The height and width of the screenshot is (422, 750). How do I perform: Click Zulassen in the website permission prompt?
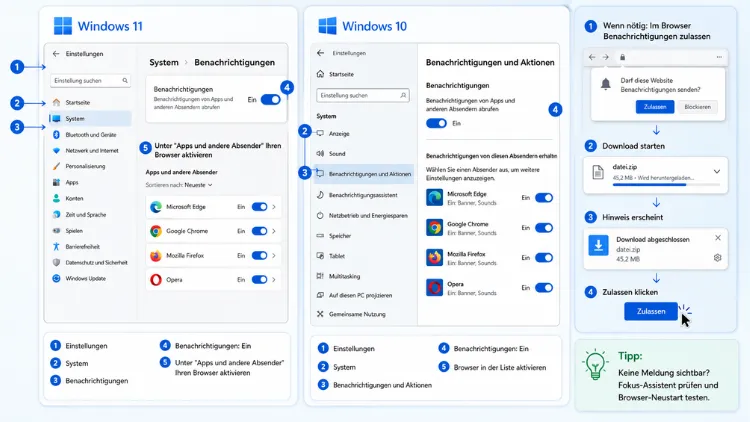(x=655, y=107)
